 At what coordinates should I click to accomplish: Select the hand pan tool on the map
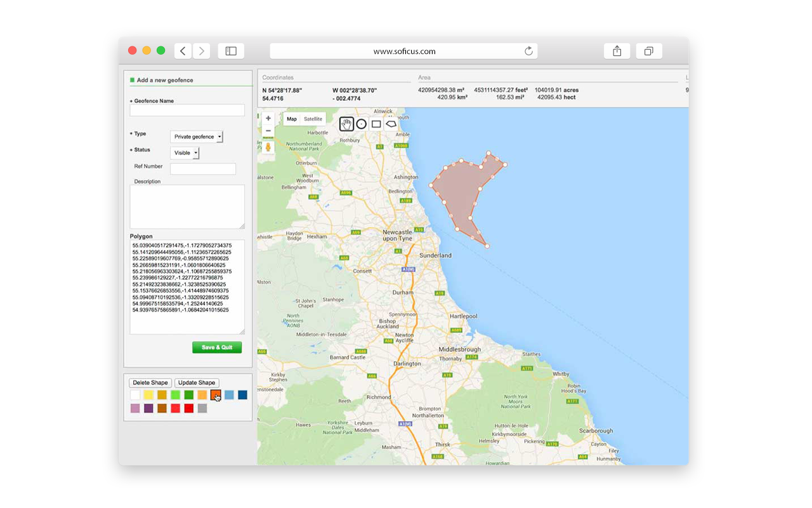[x=346, y=124]
